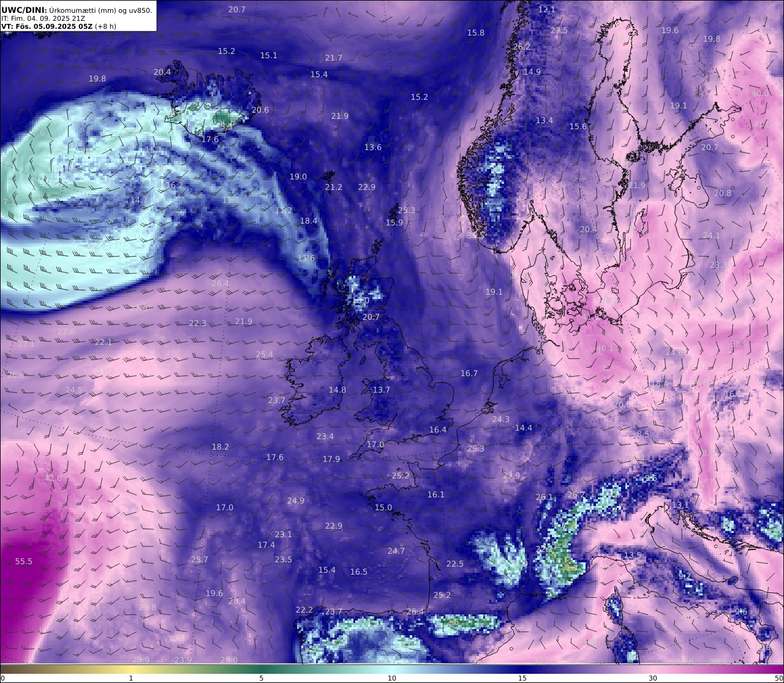Click the 21.2 value on the map
This screenshot has width=784, height=683.
334,187
